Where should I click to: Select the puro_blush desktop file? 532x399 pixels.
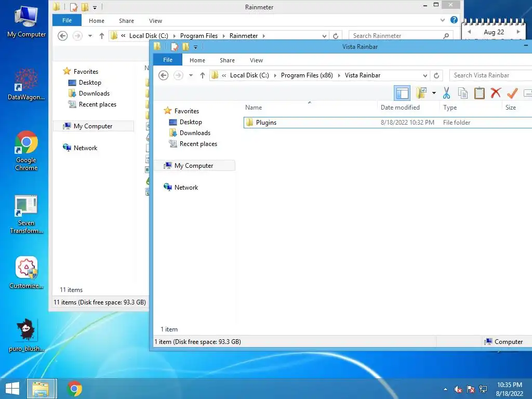[26, 335]
